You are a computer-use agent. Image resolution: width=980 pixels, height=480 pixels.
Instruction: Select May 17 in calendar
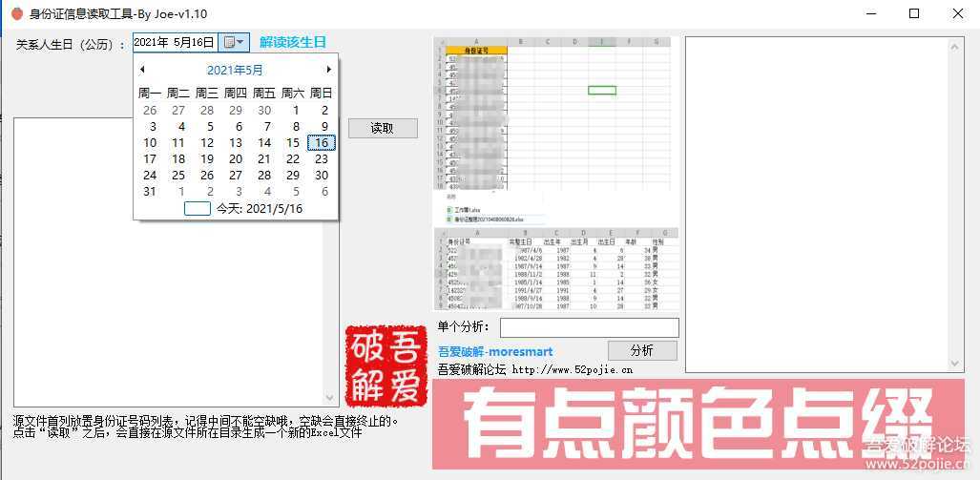pyautogui.click(x=150, y=158)
